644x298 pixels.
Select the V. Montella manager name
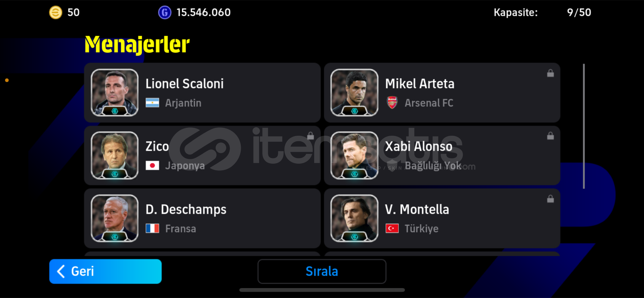tap(417, 209)
